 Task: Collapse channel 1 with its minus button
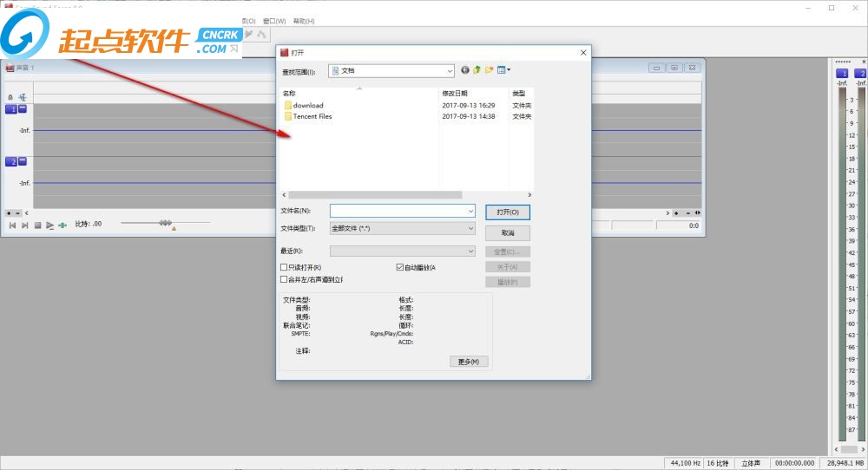(x=23, y=109)
